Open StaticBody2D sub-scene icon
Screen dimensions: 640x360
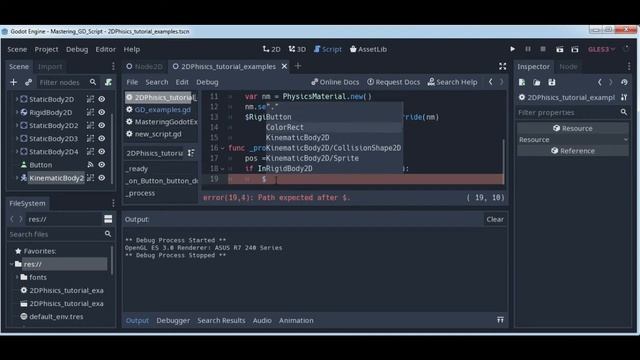pos(90,99)
